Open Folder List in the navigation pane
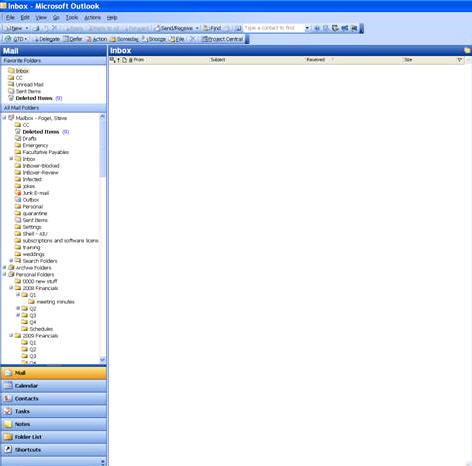Viewport: 472px width, 466px height. pyautogui.click(x=54, y=437)
